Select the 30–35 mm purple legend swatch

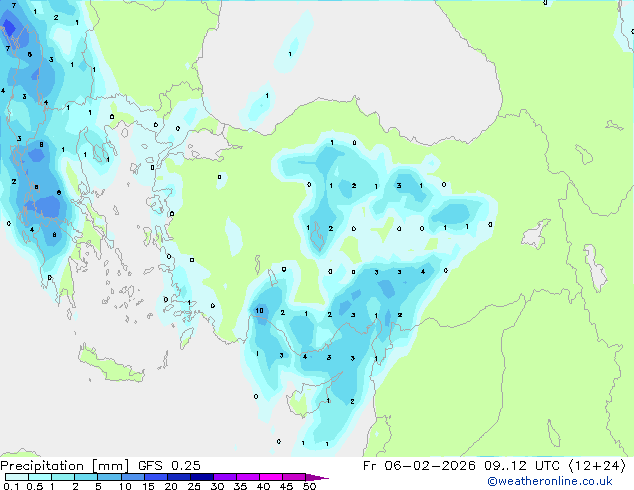[224, 477]
